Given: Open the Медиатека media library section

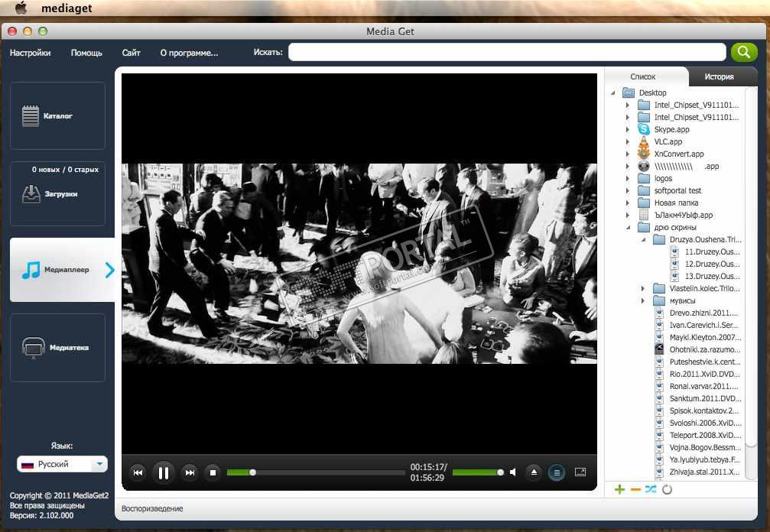Looking at the screenshot, I should 57,348.
